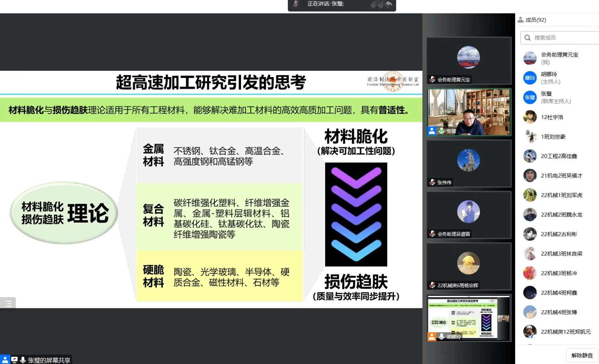Click 胡娜玲 blue avatar in members list
This screenshot has height=364, width=599.
coord(530,78)
